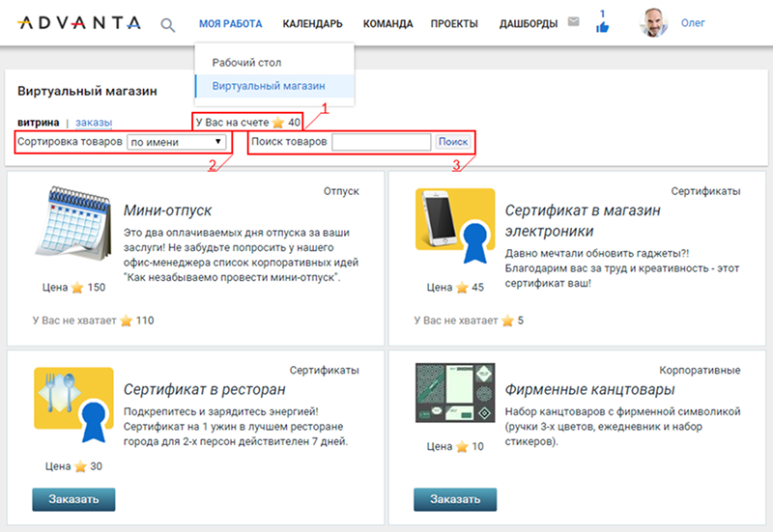Click the Поиск button
Screen dimensions: 773x532
pos(453,142)
